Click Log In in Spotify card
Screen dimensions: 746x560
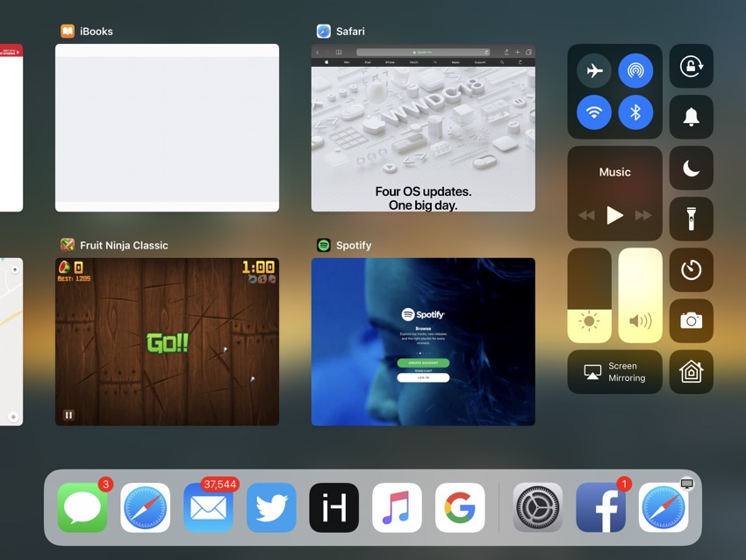(423, 377)
